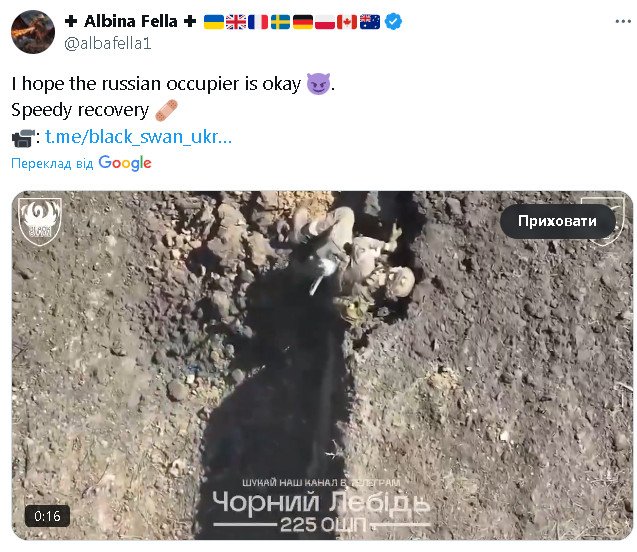Click the bandage emoji after 'Speedy recovery'

[167, 110]
